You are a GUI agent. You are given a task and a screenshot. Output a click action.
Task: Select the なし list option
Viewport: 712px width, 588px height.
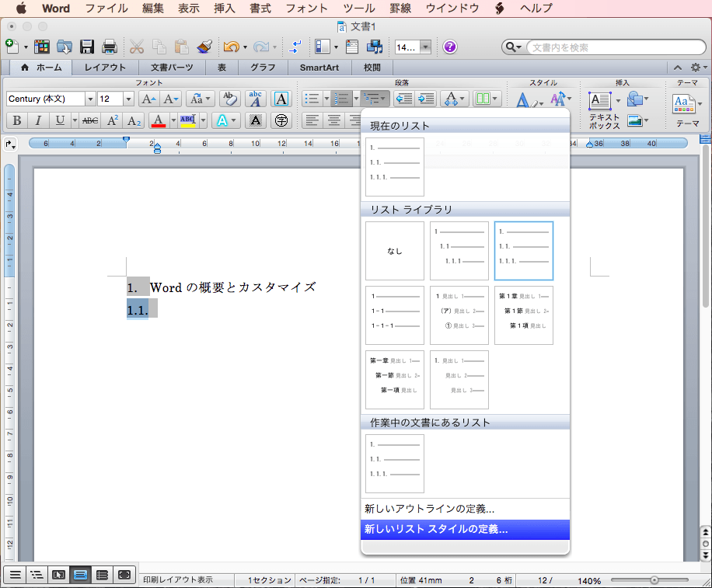click(x=395, y=251)
